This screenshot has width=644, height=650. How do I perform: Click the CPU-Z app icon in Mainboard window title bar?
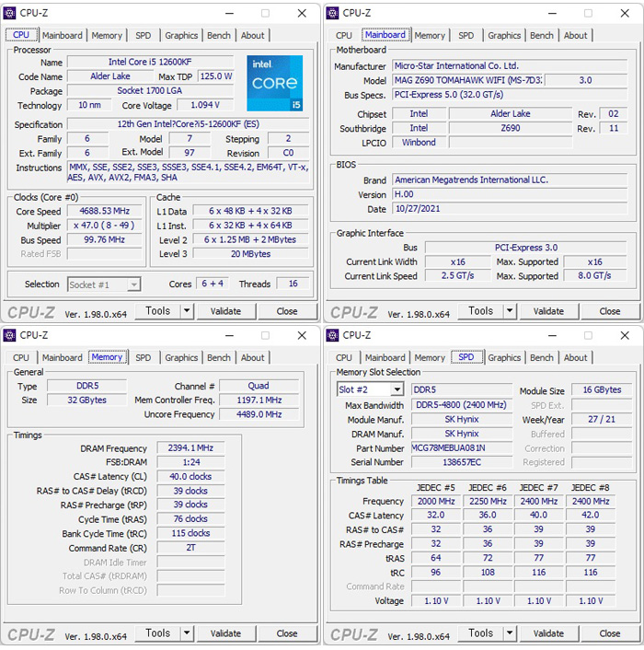[332, 13]
